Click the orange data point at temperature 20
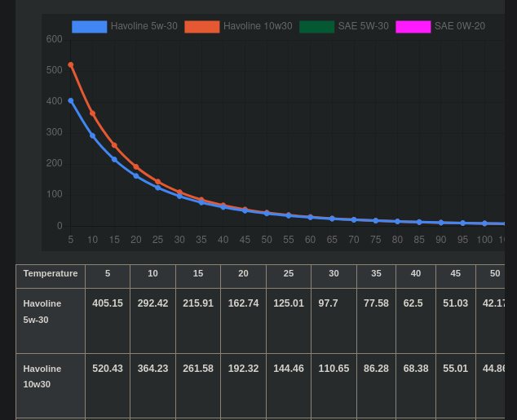 (x=136, y=167)
